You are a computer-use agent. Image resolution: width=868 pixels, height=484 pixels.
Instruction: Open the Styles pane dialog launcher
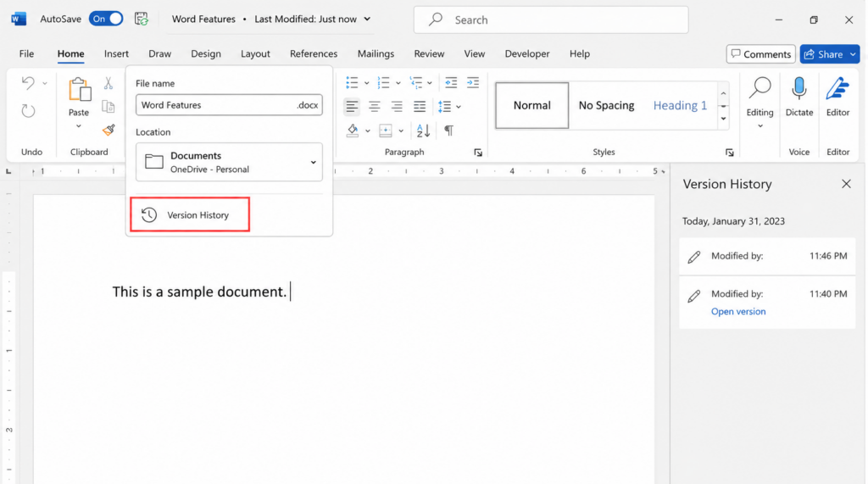730,153
